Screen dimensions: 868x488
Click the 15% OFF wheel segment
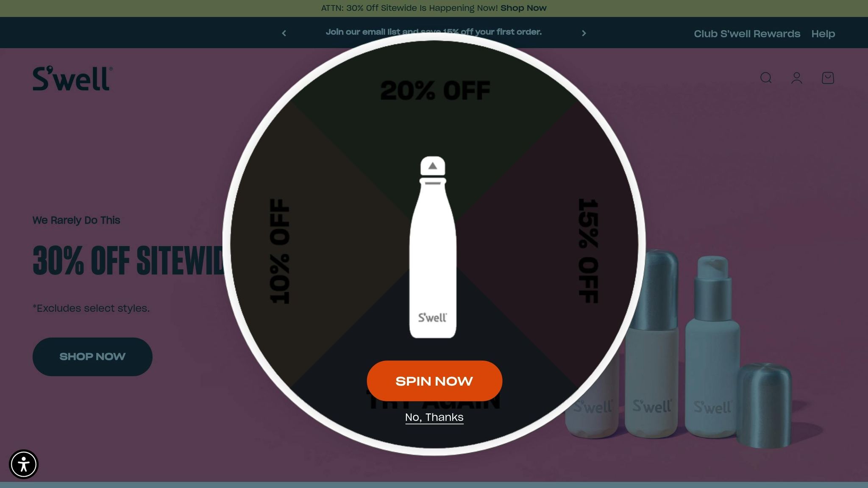click(x=588, y=251)
